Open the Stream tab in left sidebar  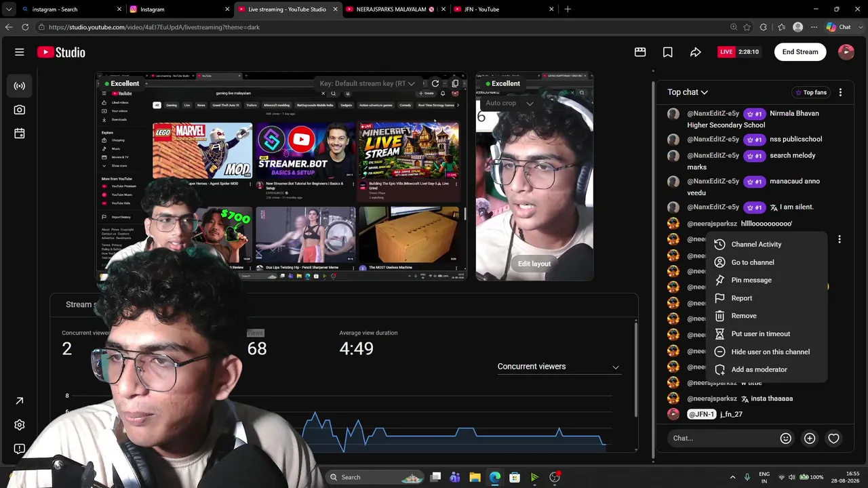[20, 86]
